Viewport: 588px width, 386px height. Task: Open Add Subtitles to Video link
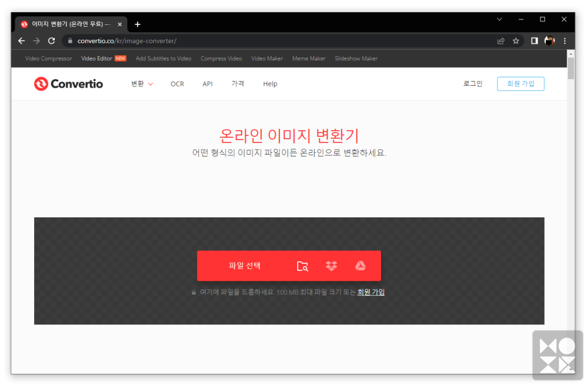(164, 58)
